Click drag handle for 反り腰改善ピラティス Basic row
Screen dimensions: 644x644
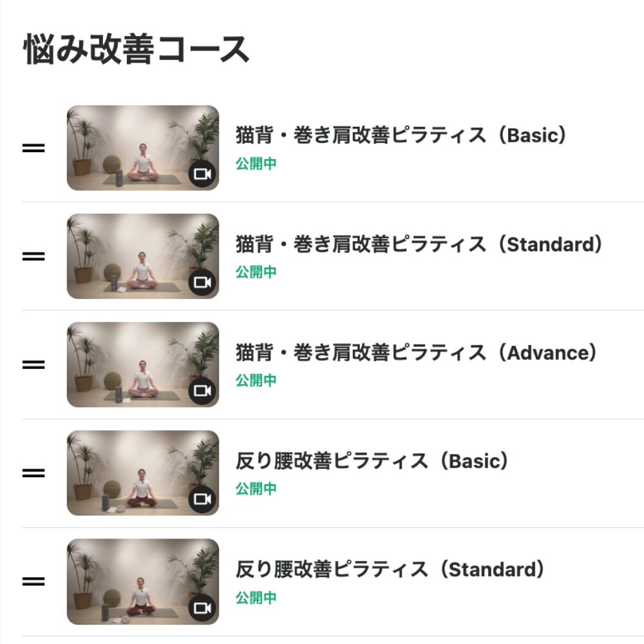click(33, 473)
